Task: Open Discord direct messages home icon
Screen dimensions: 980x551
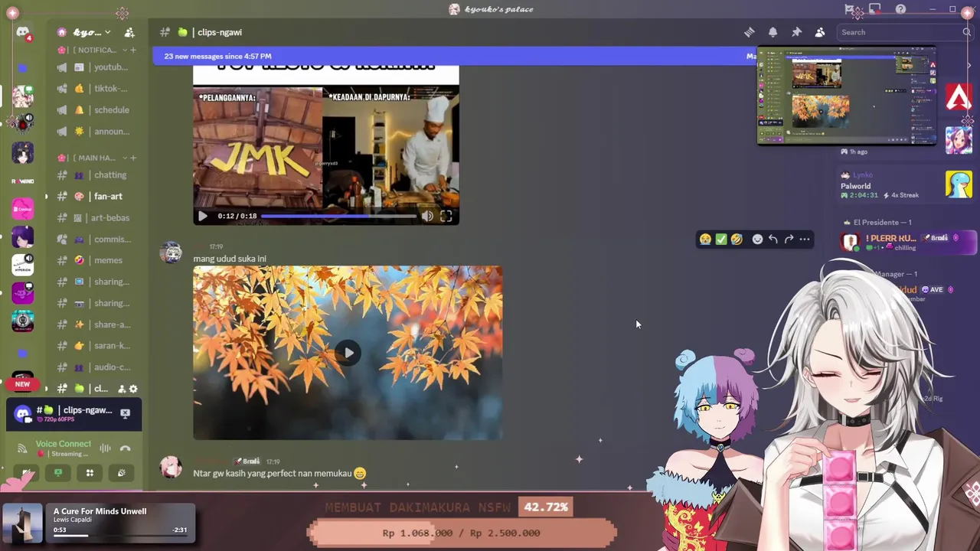Action: tap(23, 33)
